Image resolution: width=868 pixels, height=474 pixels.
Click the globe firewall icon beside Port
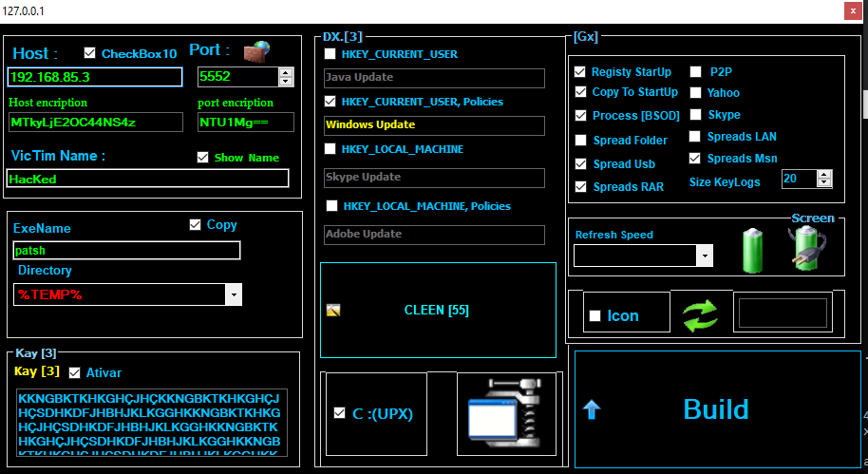coord(257,51)
